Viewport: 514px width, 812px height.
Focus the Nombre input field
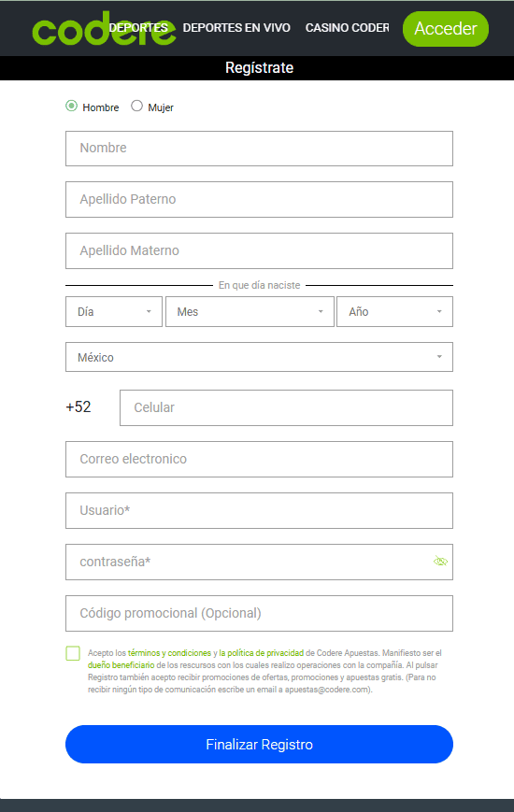(259, 149)
